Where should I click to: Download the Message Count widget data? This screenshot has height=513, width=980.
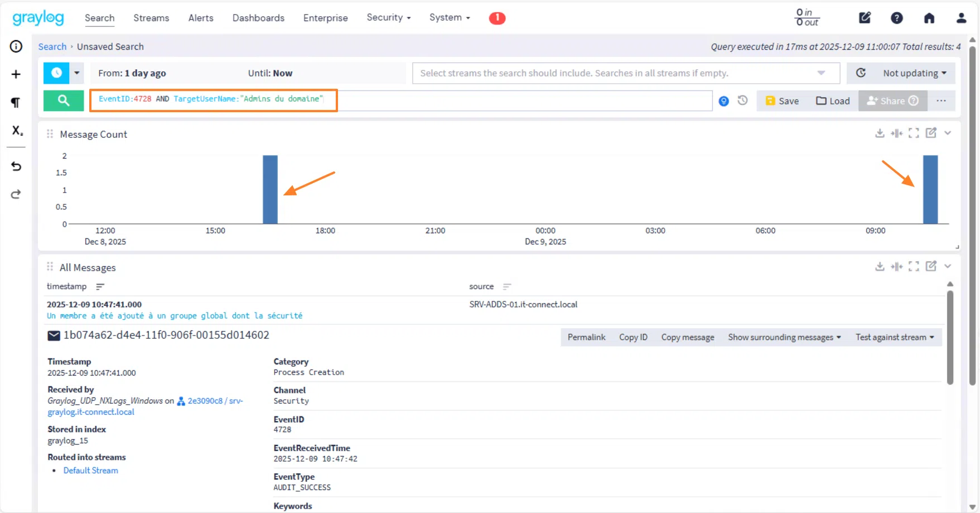[880, 133]
